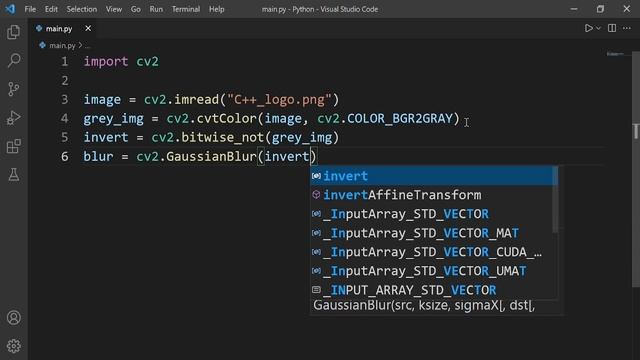Open the Terminal menu
This screenshot has height=360, width=640.
[186, 9]
